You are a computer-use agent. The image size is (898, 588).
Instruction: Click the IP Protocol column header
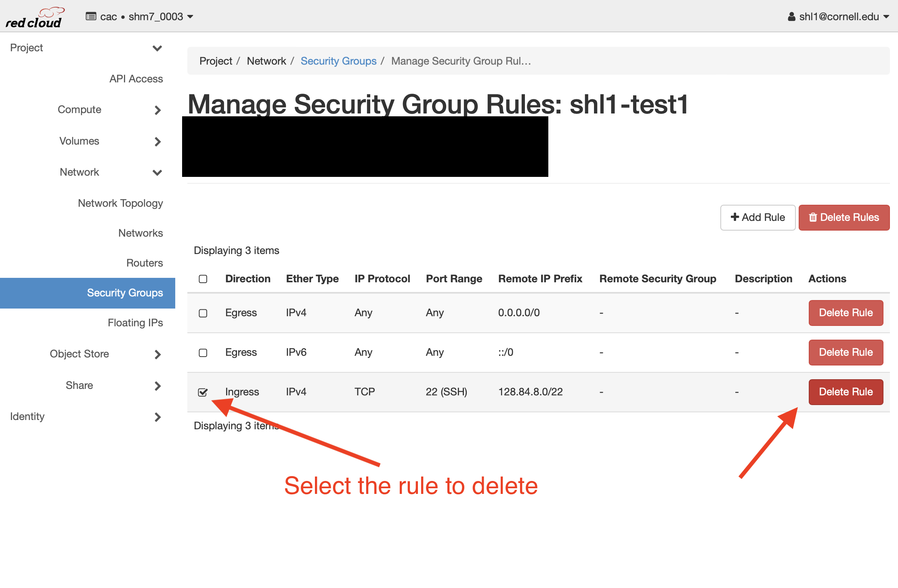point(382,279)
